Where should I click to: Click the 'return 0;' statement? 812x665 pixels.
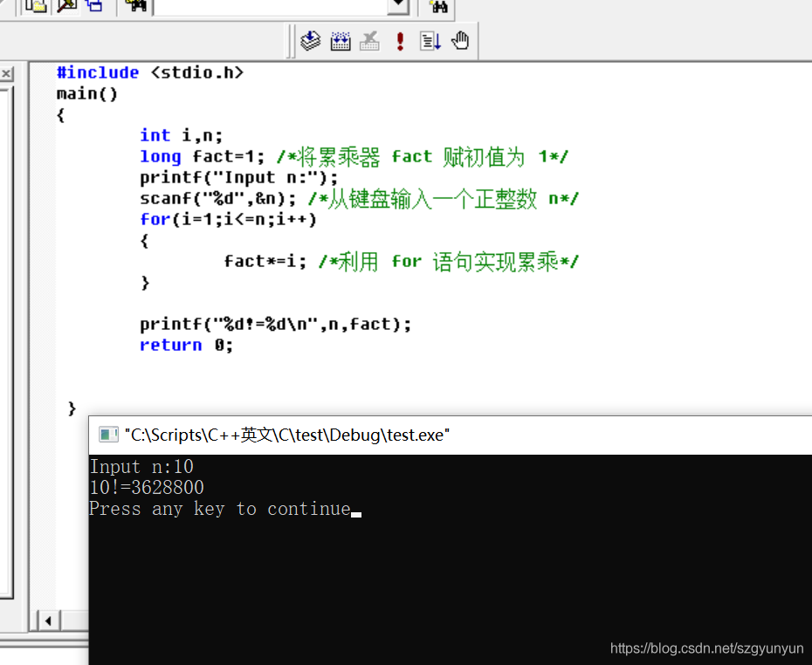[x=187, y=346]
